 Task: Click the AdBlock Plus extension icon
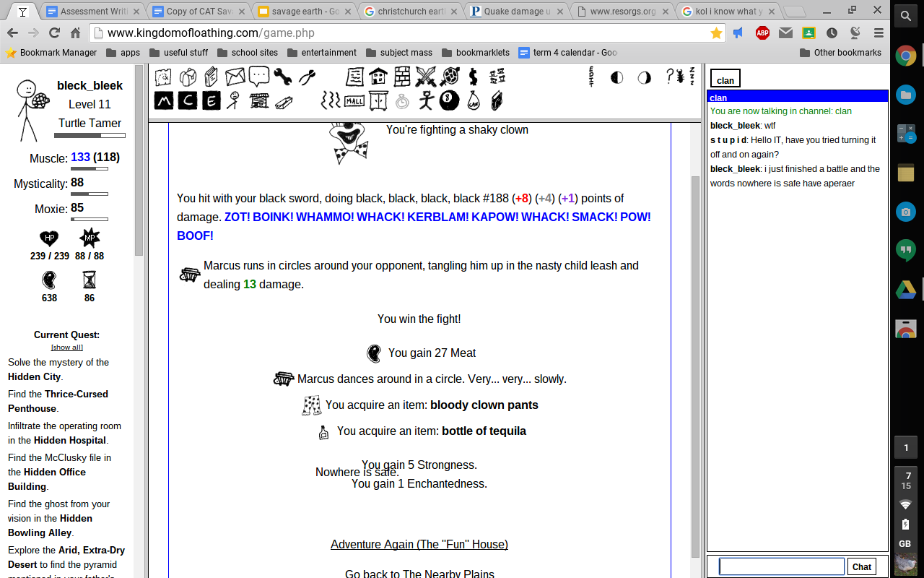click(762, 33)
